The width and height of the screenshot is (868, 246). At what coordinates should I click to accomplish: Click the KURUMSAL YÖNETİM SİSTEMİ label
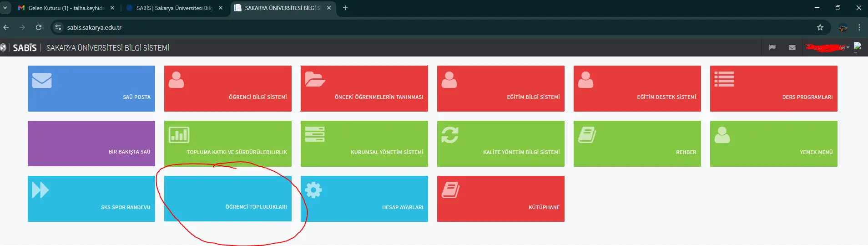tap(387, 152)
